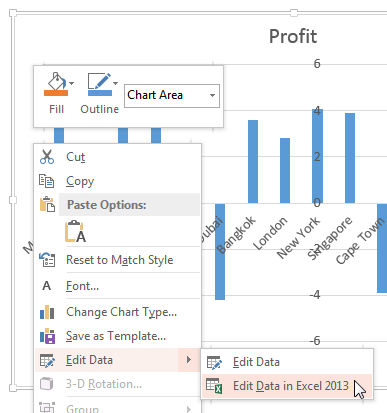Click the Group icon
This screenshot has height=413, width=387.
tap(47, 407)
